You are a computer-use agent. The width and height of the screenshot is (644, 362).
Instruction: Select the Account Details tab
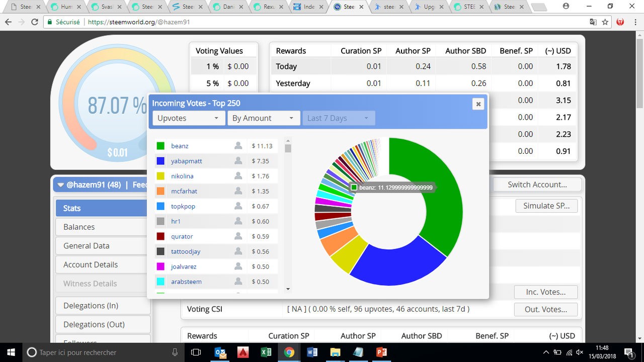pyautogui.click(x=103, y=264)
